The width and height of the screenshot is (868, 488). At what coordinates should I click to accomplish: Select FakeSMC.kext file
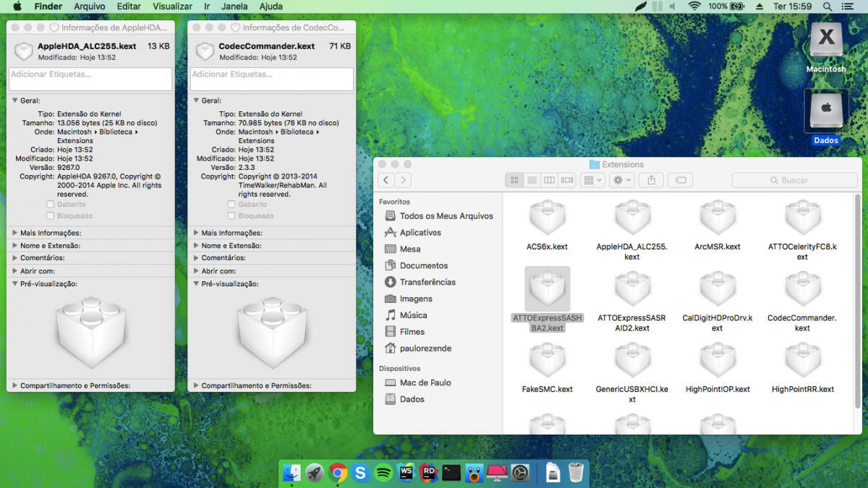tap(547, 360)
